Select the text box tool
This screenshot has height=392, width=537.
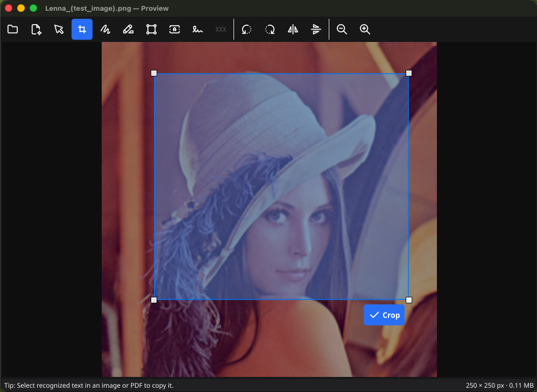click(x=174, y=30)
